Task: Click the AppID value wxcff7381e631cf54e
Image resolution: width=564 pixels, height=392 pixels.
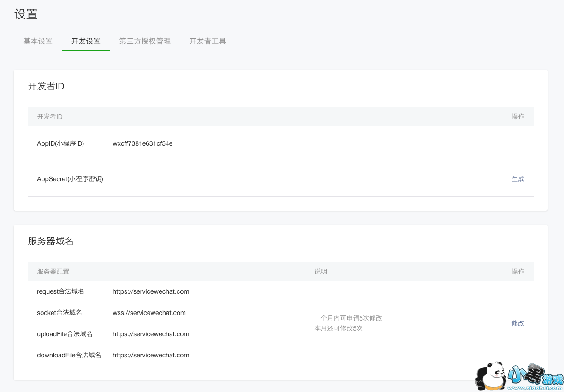Action: (x=142, y=143)
